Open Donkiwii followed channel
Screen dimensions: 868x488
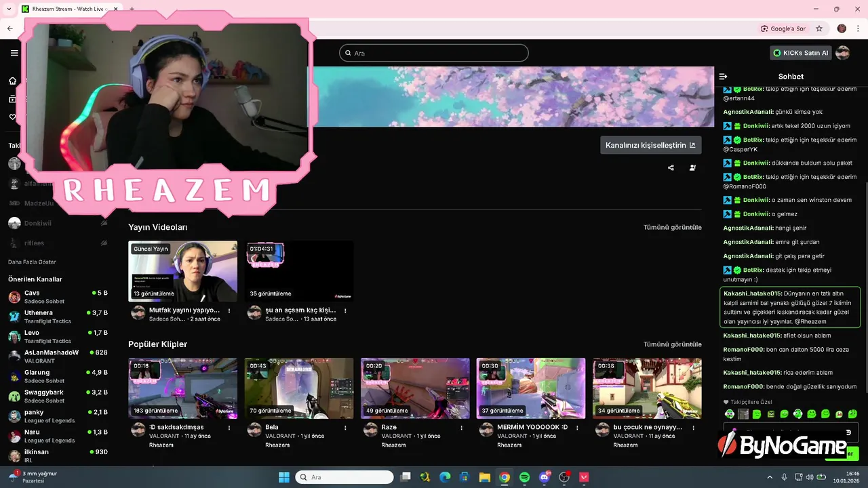click(x=58, y=223)
